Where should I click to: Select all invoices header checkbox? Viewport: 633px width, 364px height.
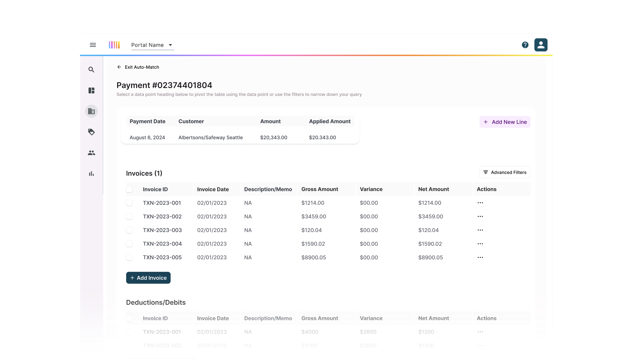129,189
